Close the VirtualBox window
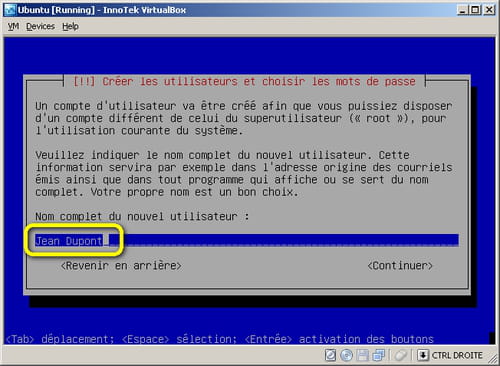This screenshot has height=366, width=500. [x=489, y=10]
